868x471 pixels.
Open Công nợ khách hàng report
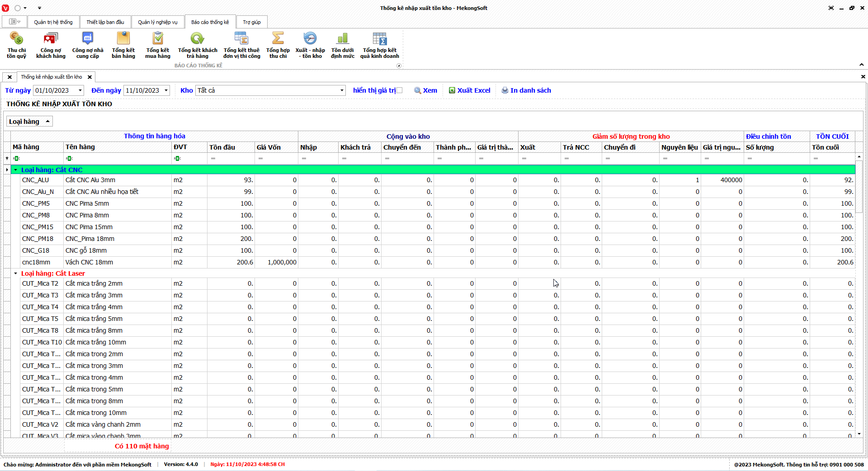[x=51, y=45]
